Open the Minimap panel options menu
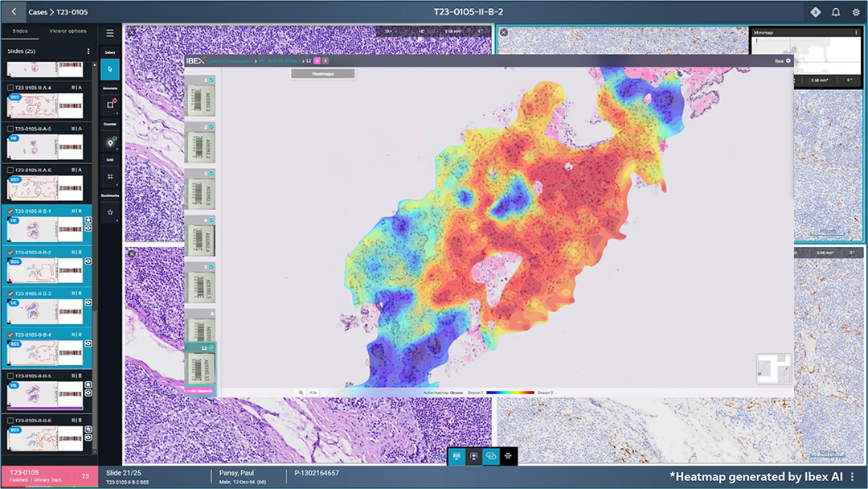 pyautogui.click(x=857, y=32)
